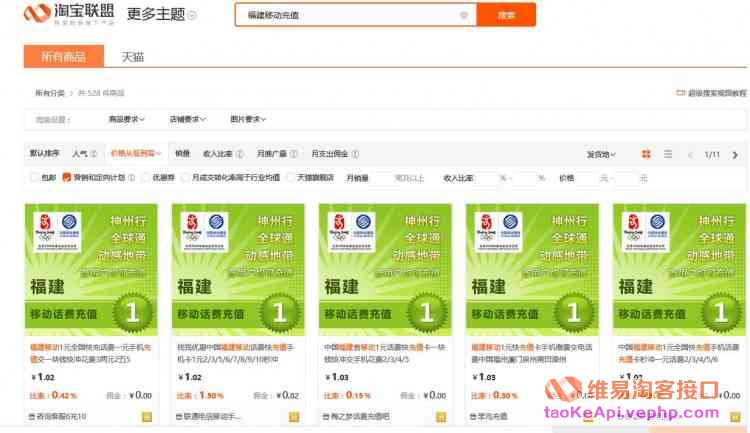Sort results by 收入比率
Image resolution: width=750 pixels, height=433 pixels.
(x=218, y=154)
